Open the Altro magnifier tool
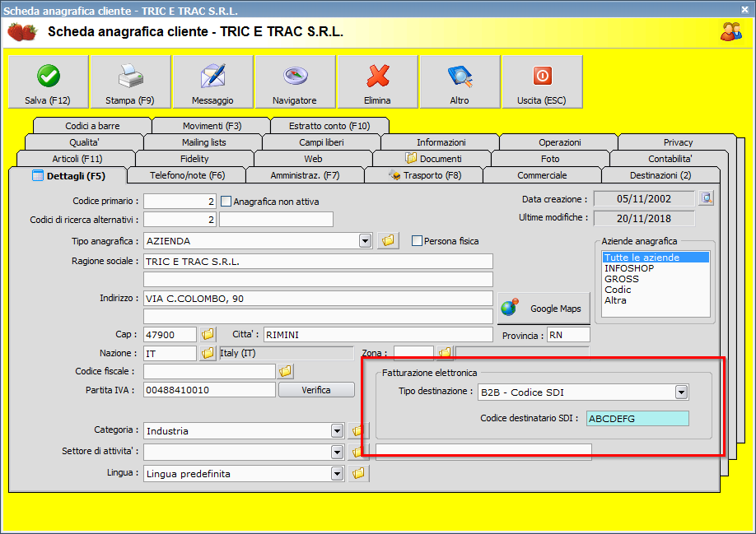Viewport: 756px width, 534px height. [460, 81]
